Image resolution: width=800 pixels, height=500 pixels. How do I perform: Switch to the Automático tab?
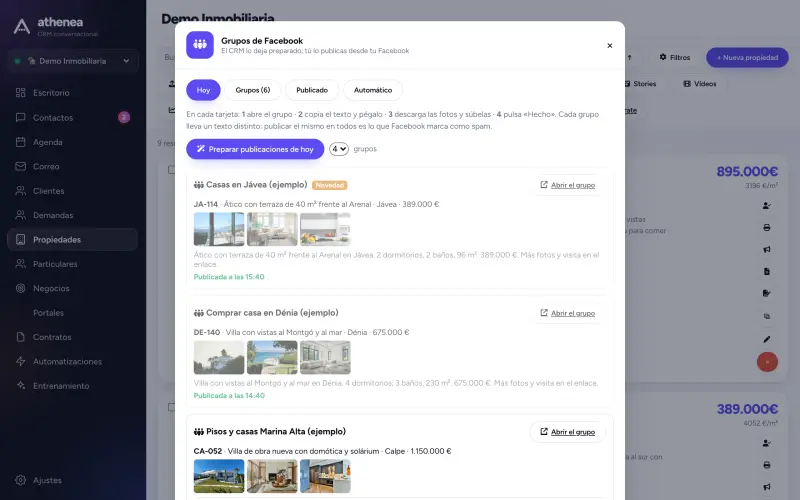coord(373,90)
